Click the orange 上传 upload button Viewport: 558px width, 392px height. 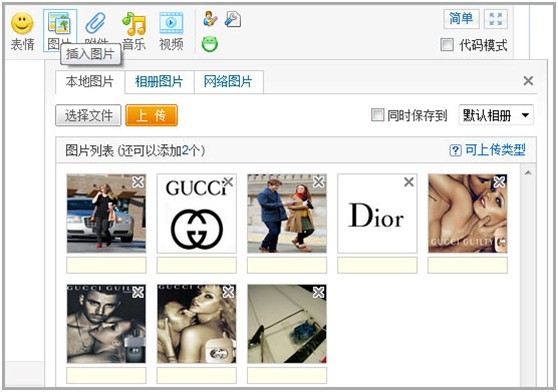tap(151, 115)
